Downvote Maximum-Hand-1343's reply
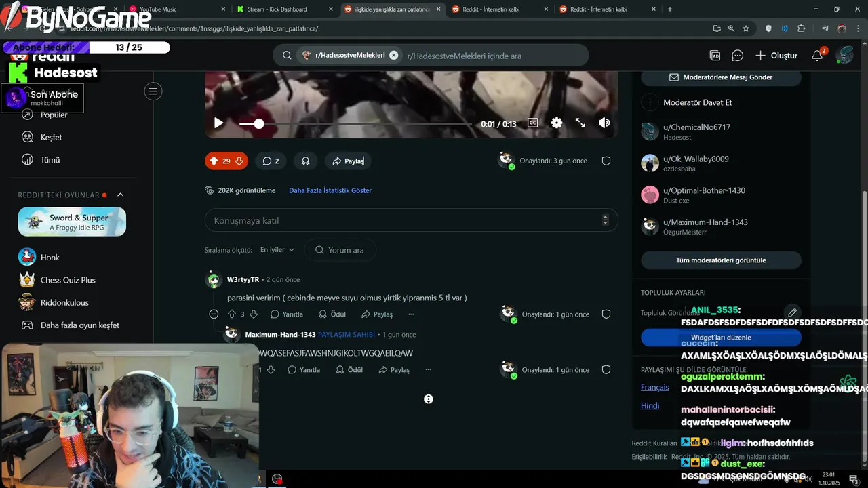The height and width of the screenshot is (488, 868). click(271, 370)
